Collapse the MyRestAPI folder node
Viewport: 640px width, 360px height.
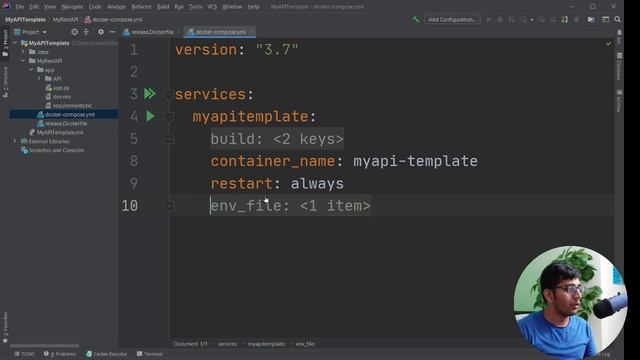(24, 61)
